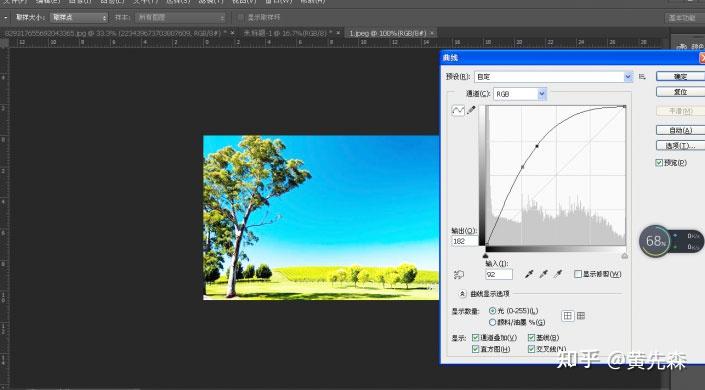Image resolution: width=705 pixels, height=390 pixels.
Task: Pick the gray point eyedropper
Action: point(544,274)
